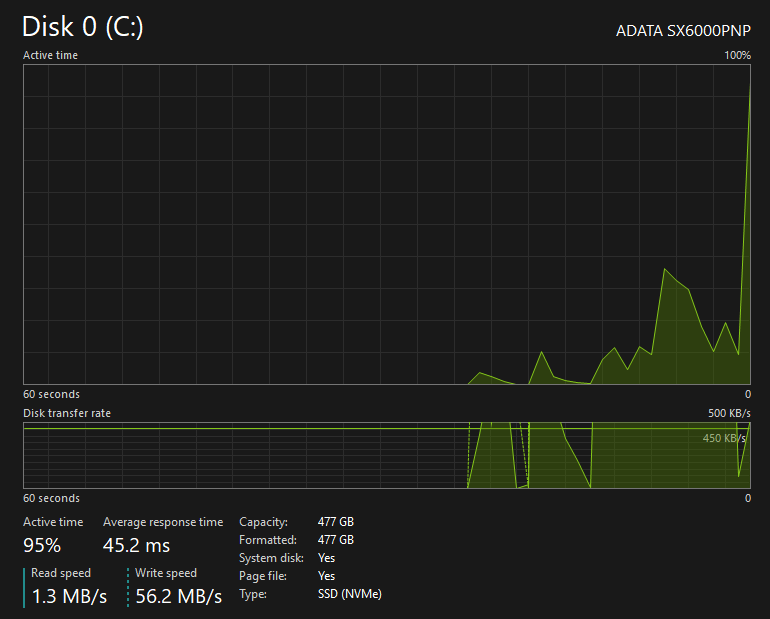Click the Formatted: label
770x619 pixels.
(268, 540)
